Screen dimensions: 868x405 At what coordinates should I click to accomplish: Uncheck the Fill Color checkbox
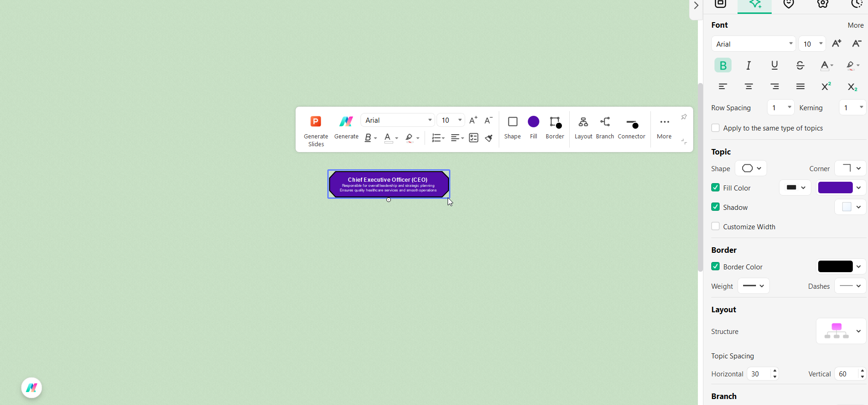tap(715, 187)
